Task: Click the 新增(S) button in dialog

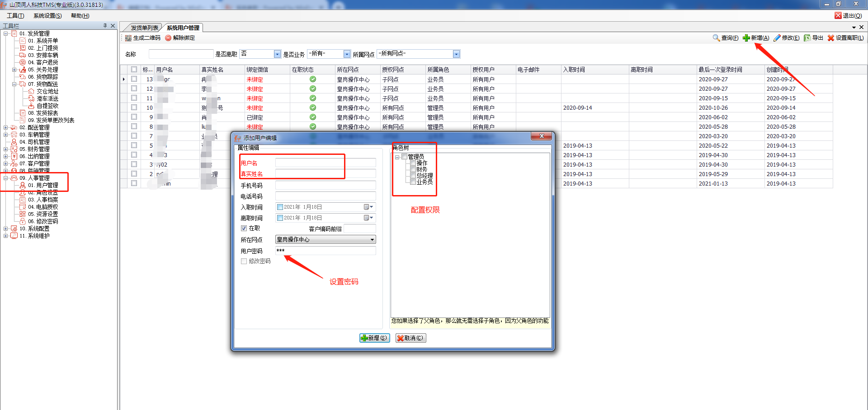Action: pos(375,338)
